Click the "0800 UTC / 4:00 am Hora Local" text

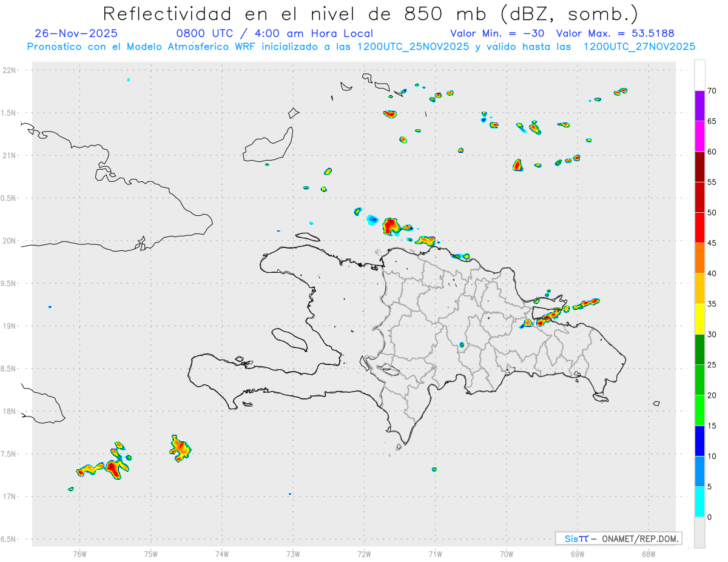tap(274, 34)
